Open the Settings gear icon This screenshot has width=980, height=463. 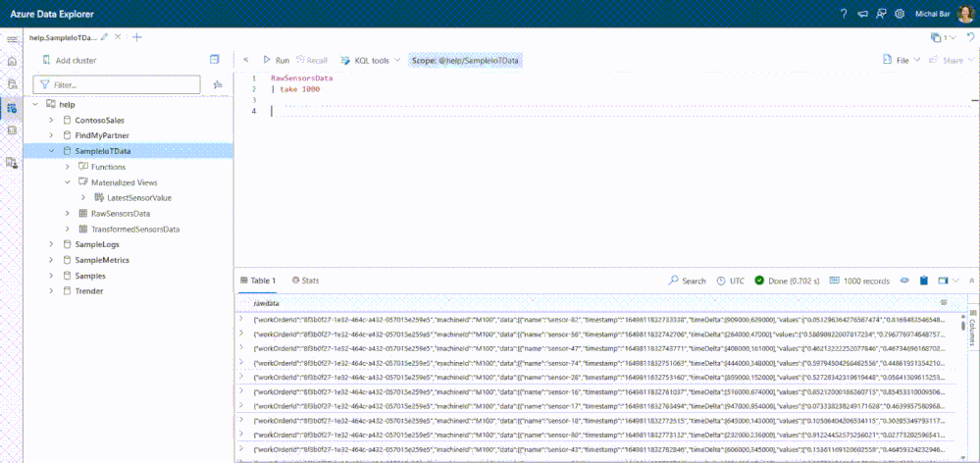tap(900, 14)
